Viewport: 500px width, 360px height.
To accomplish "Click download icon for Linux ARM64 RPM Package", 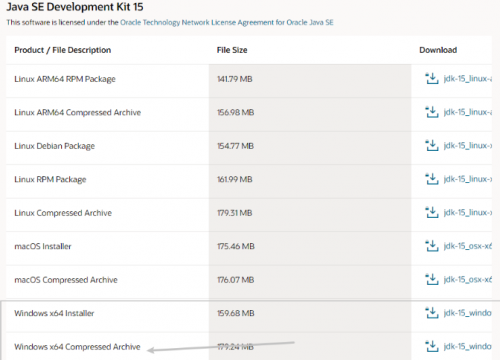I will click(432, 79).
